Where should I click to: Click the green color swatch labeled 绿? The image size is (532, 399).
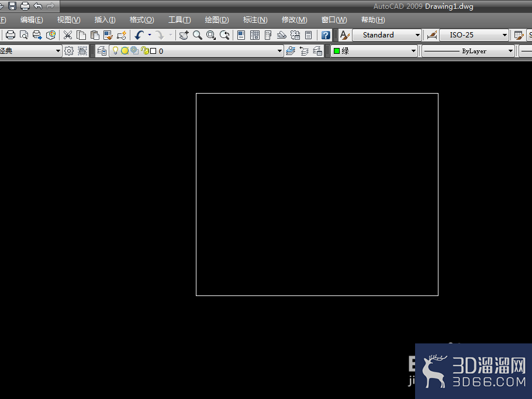337,51
